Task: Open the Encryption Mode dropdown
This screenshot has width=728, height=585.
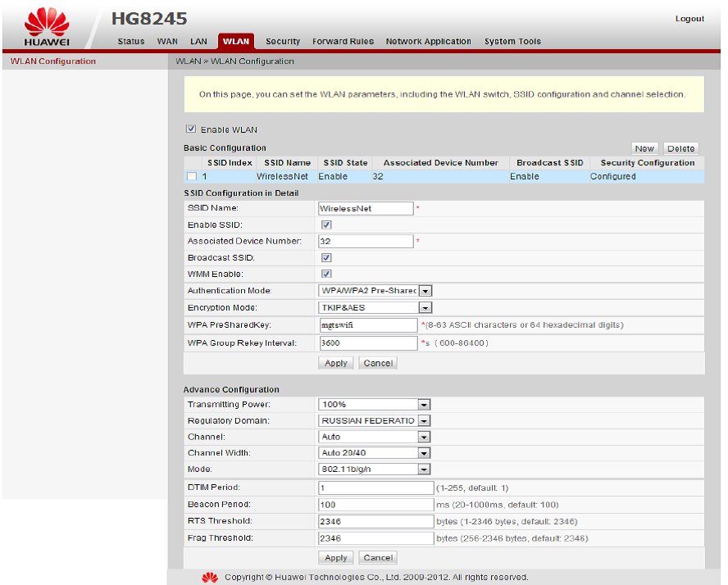Action: [375, 307]
